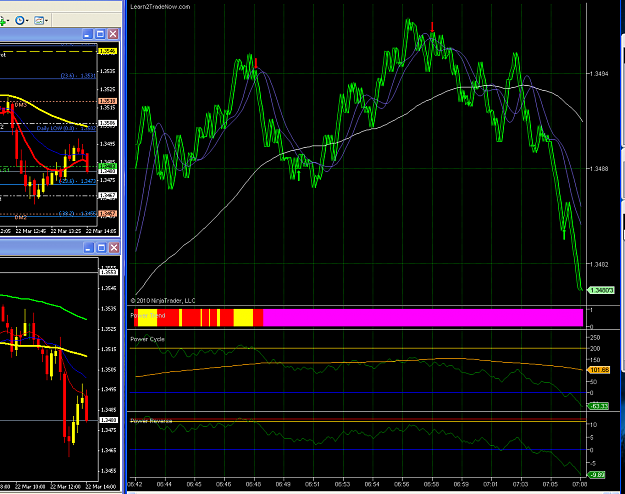Click the green -9.97 Power Reverse marker
The height and width of the screenshot is (494, 625).
click(597, 475)
